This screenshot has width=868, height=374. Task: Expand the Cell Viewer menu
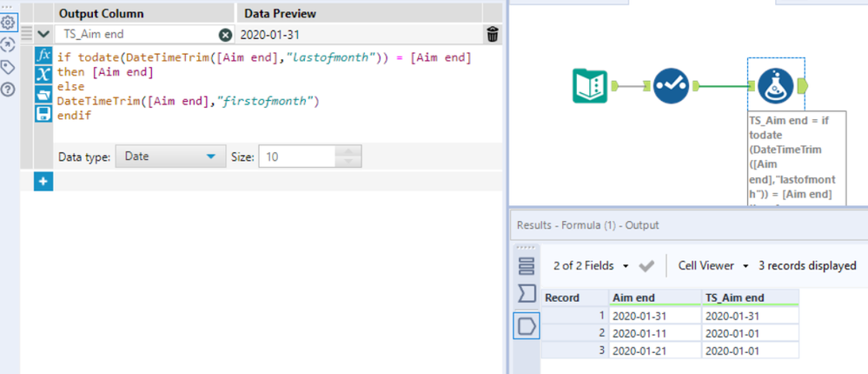713,266
